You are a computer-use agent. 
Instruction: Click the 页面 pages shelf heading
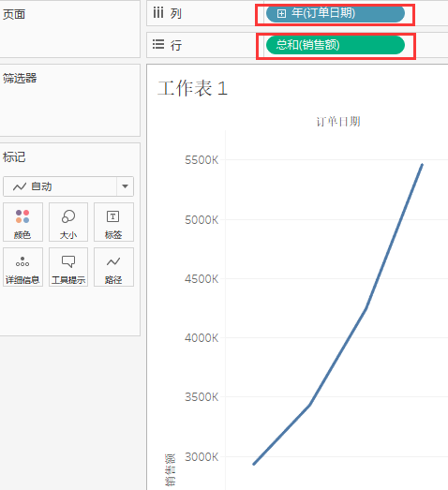[x=14, y=14]
